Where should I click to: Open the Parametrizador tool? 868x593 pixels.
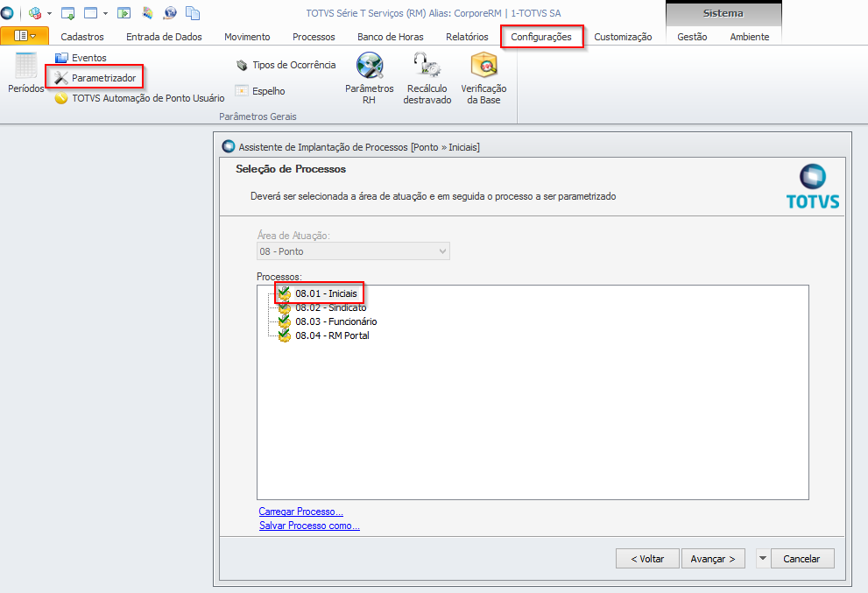click(95, 77)
